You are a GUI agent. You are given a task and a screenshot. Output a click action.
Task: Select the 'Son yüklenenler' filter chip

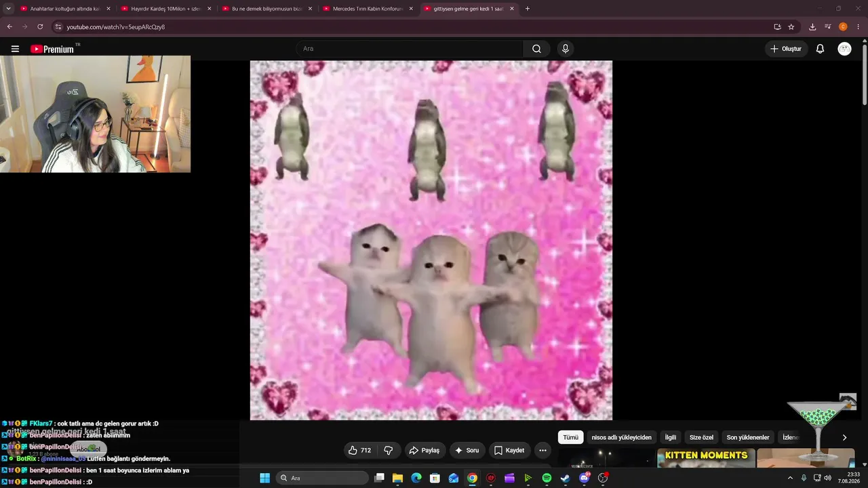(748, 437)
